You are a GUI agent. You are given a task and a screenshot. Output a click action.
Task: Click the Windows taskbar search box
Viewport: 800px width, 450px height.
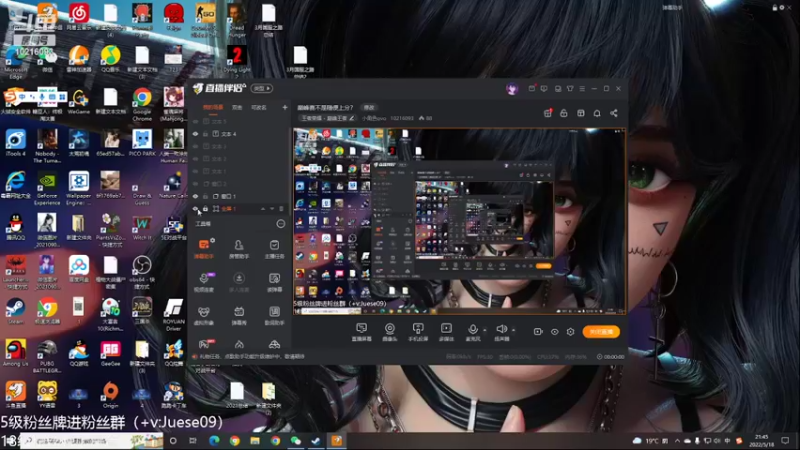(91, 440)
